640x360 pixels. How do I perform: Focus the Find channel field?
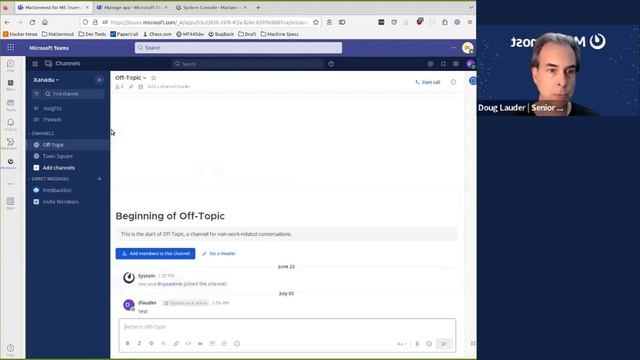[x=73, y=94]
